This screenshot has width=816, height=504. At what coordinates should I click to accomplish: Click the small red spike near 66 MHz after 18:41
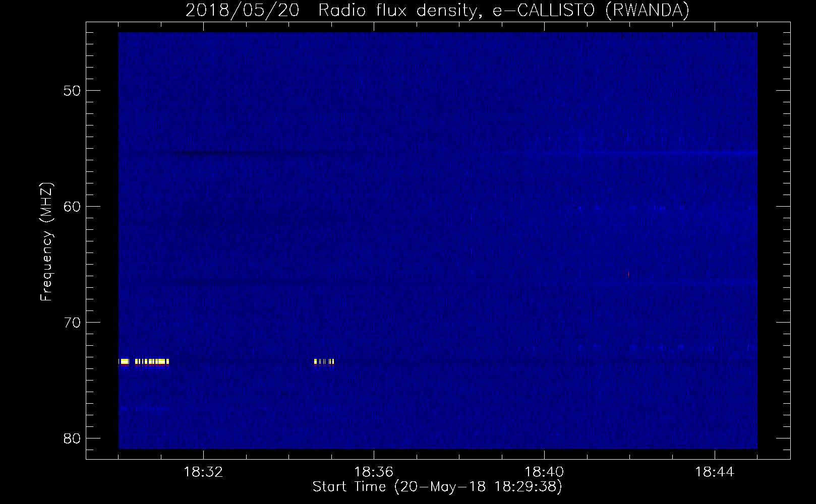tap(628, 274)
